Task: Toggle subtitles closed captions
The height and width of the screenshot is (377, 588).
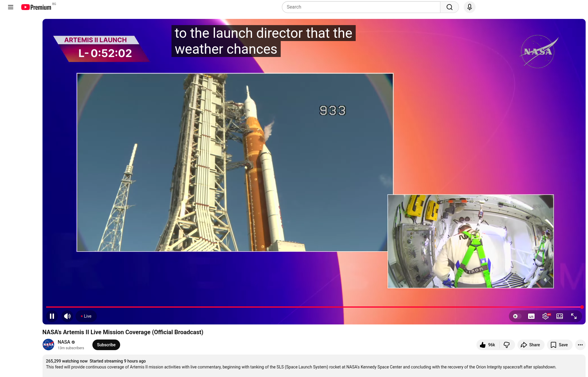Action: click(531, 316)
